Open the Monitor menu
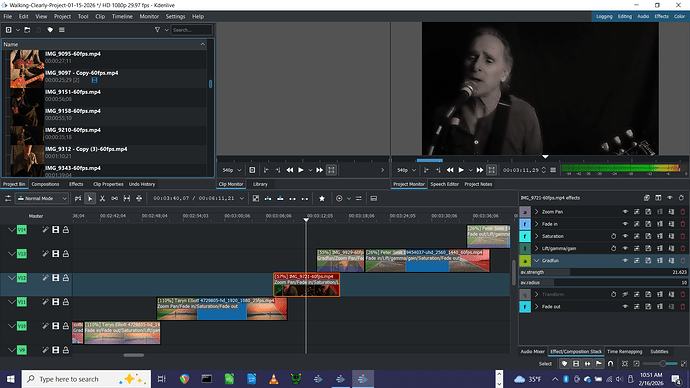This screenshot has height=388, width=690. coord(149,16)
